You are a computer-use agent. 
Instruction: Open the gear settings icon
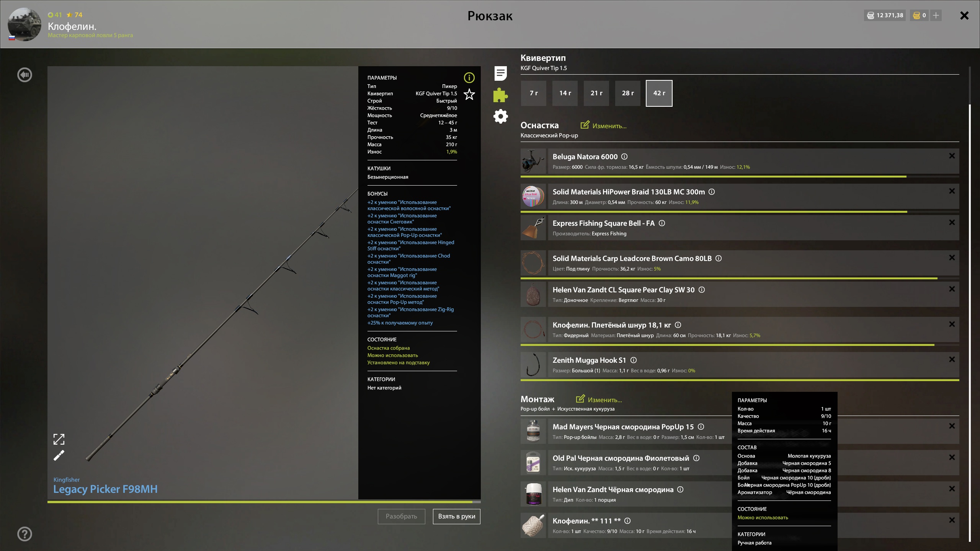(x=500, y=116)
